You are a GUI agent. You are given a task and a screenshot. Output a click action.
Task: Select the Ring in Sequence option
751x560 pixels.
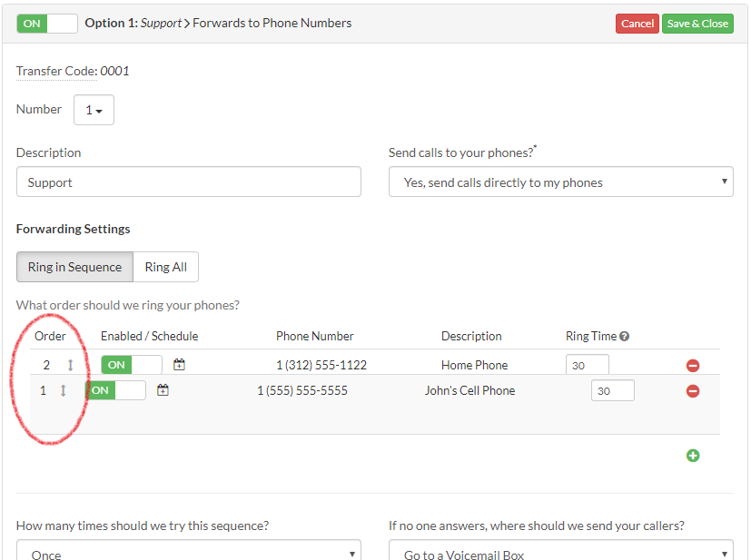coord(74,267)
